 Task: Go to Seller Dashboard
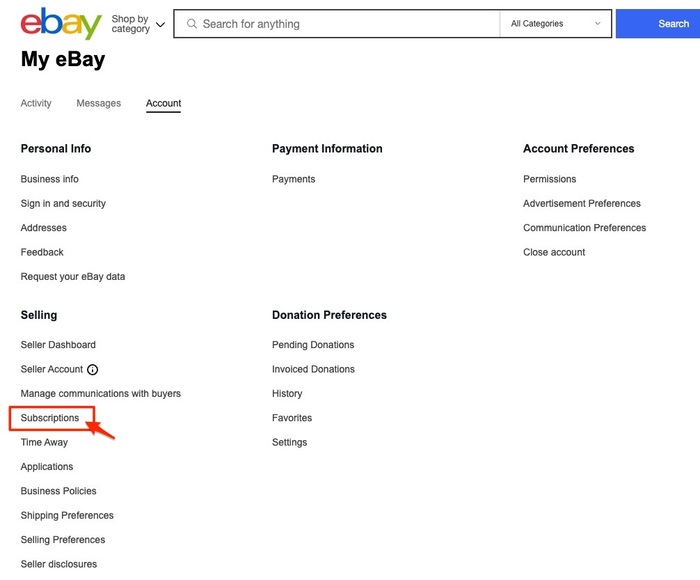[x=58, y=345]
